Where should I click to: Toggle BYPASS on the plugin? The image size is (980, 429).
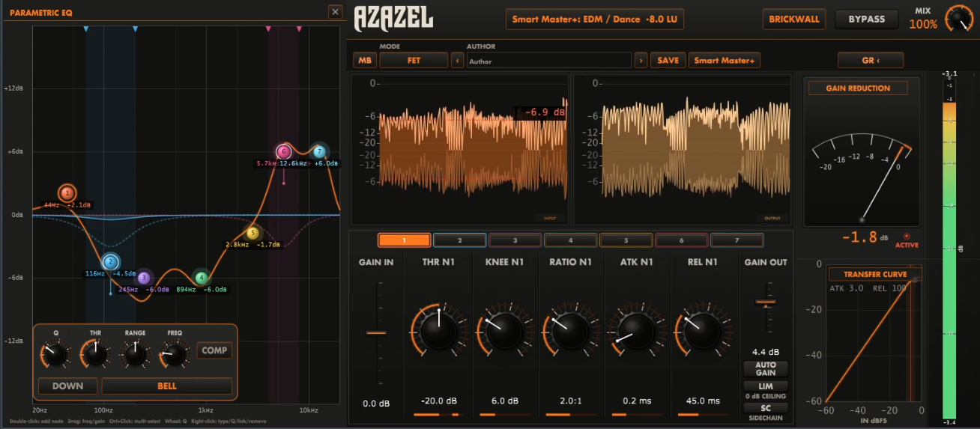coord(866,19)
